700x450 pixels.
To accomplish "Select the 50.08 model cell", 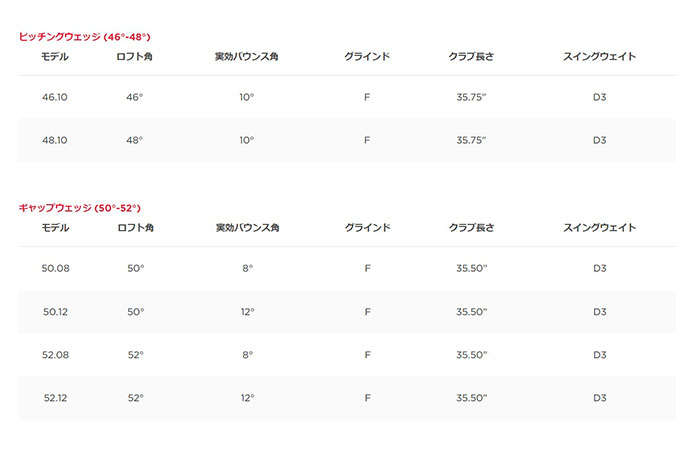I will pos(55,268).
